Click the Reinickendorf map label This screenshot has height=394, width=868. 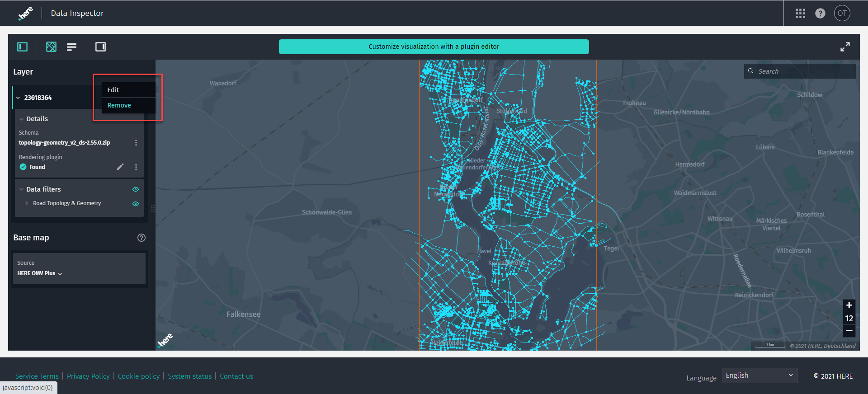click(754, 295)
